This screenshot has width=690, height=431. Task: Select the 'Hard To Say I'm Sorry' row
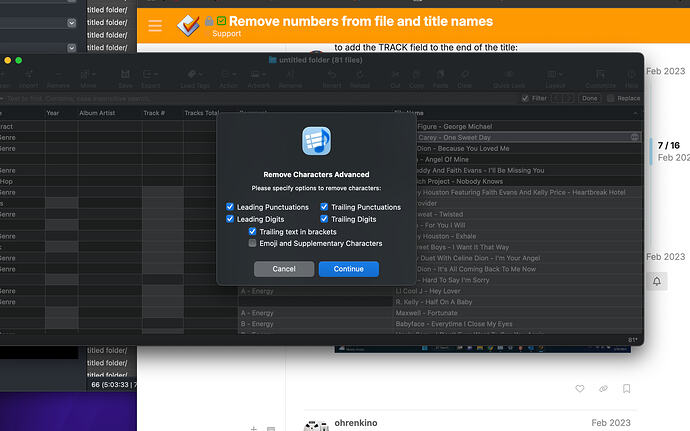tap(529, 280)
